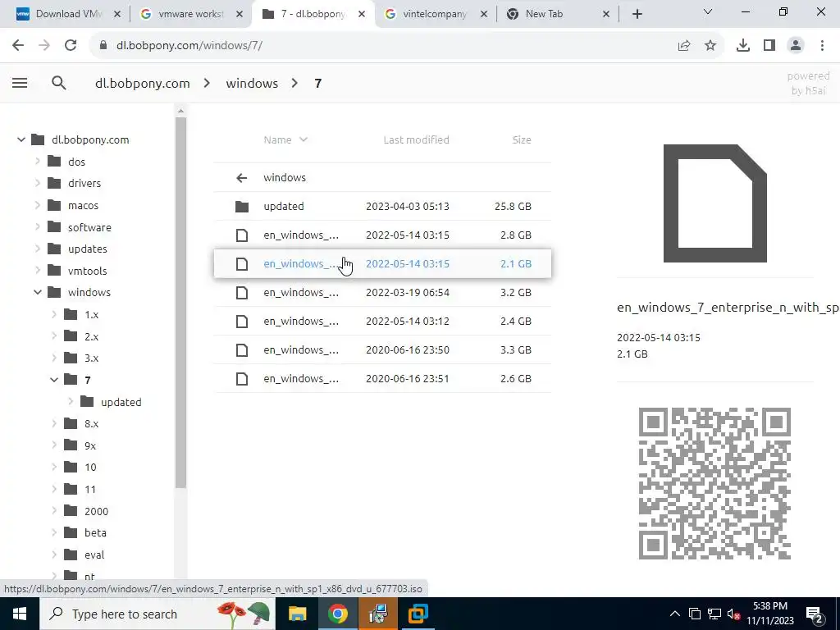Click windows breadcrumb link

click(252, 83)
